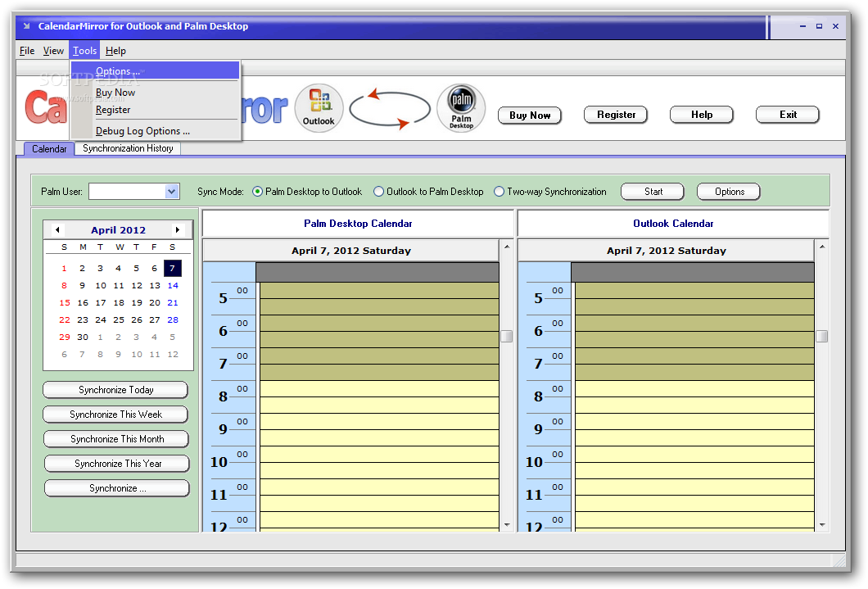Click Palm Desktop date header April 7

coord(351,251)
